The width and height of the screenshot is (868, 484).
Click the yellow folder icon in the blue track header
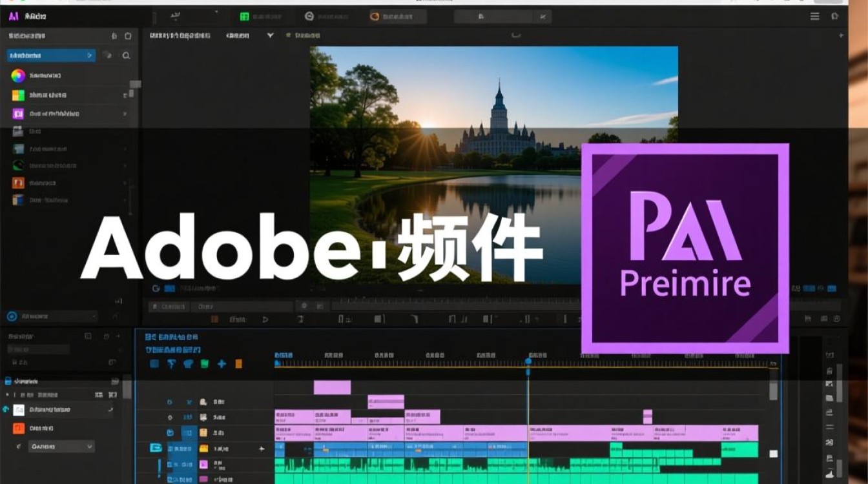(204, 449)
